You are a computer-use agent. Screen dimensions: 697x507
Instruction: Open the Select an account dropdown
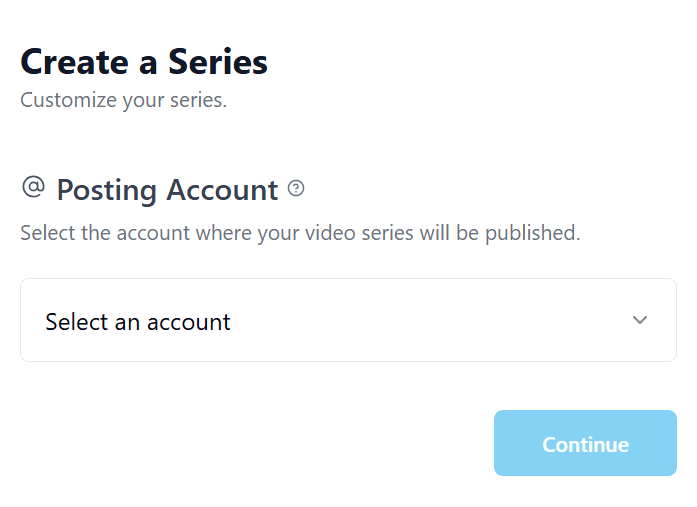[348, 320]
